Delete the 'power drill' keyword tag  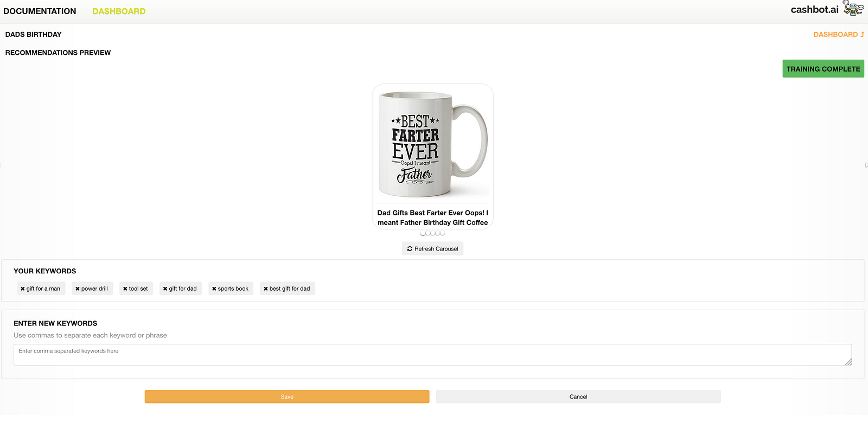point(78,289)
